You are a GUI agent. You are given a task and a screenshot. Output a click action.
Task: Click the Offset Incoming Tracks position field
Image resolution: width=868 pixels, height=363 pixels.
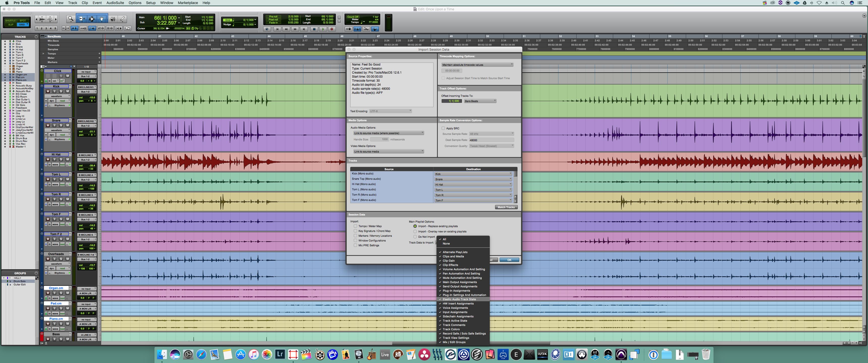[x=451, y=101]
